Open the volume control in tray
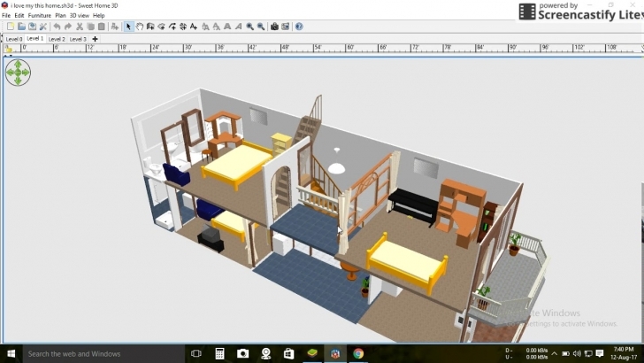The image size is (644, 363). 577,353
